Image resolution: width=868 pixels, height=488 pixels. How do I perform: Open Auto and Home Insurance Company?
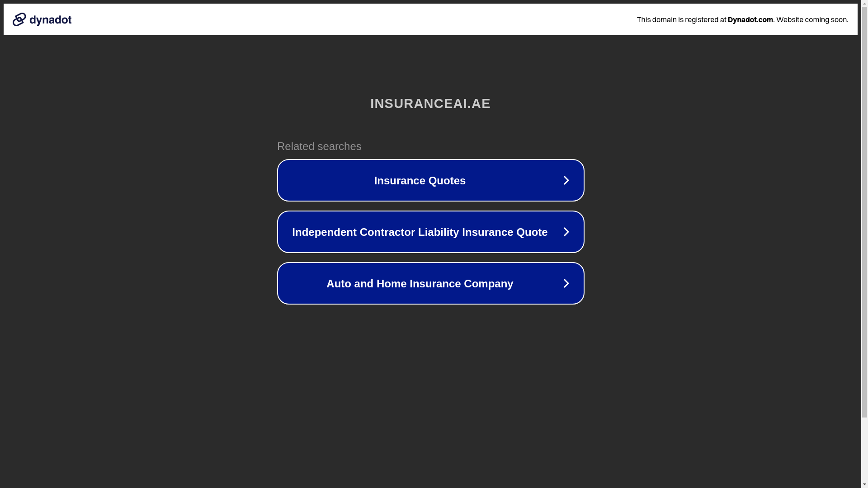pyautogui.click(x=430, y=283)
